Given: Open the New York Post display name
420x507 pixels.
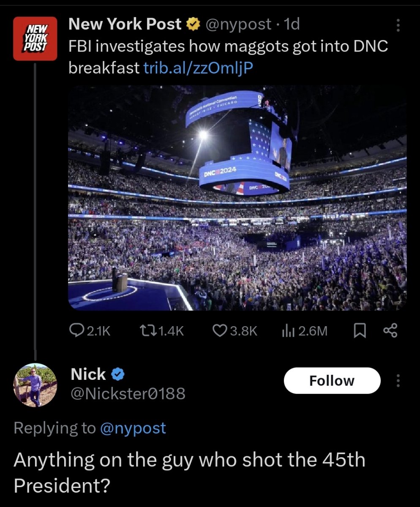Looking at the screenshot, I should tap(125, 24).
